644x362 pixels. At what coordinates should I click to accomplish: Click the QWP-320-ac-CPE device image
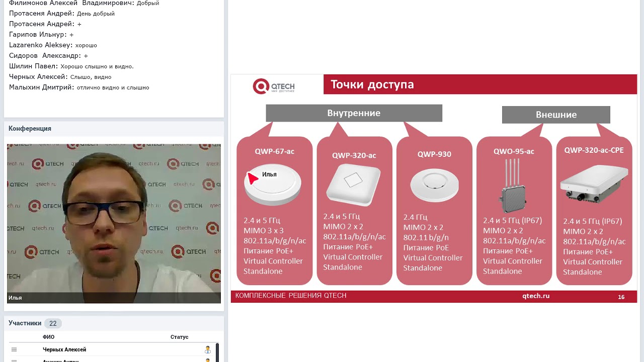[x=594, y=184]
